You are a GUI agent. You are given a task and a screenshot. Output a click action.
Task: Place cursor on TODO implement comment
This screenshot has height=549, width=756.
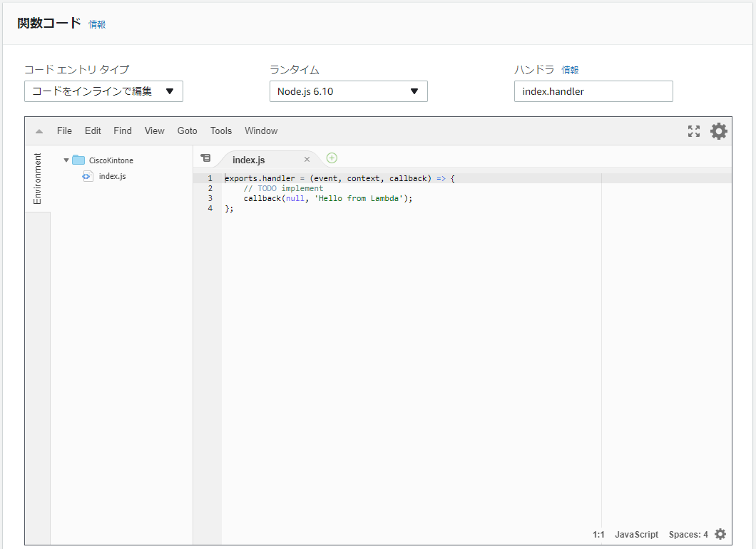tap(283, 188)
